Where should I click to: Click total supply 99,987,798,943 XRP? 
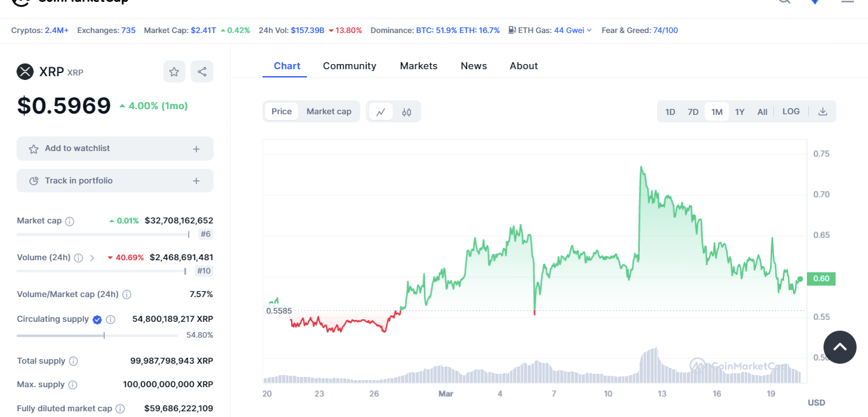172,361
